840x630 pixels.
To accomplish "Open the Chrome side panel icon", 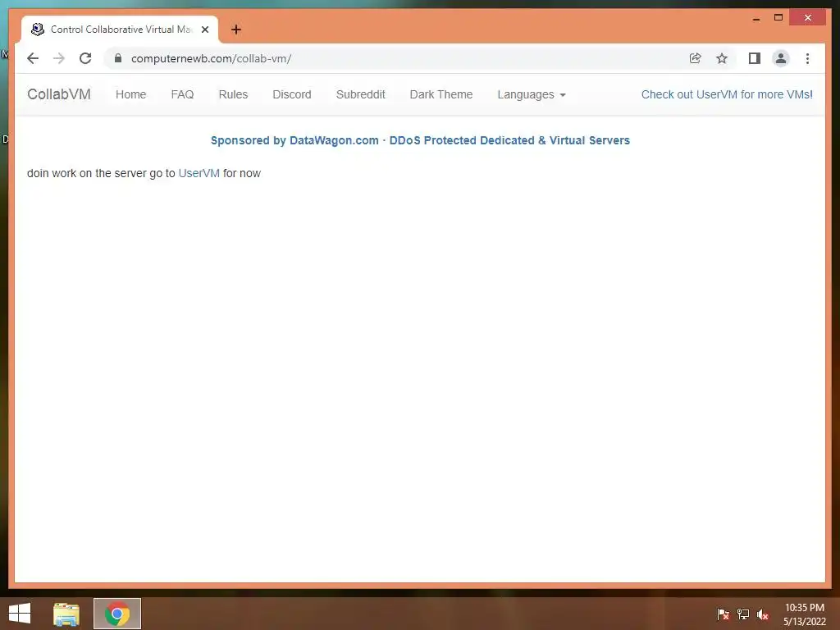I will [x=755, y=58].
